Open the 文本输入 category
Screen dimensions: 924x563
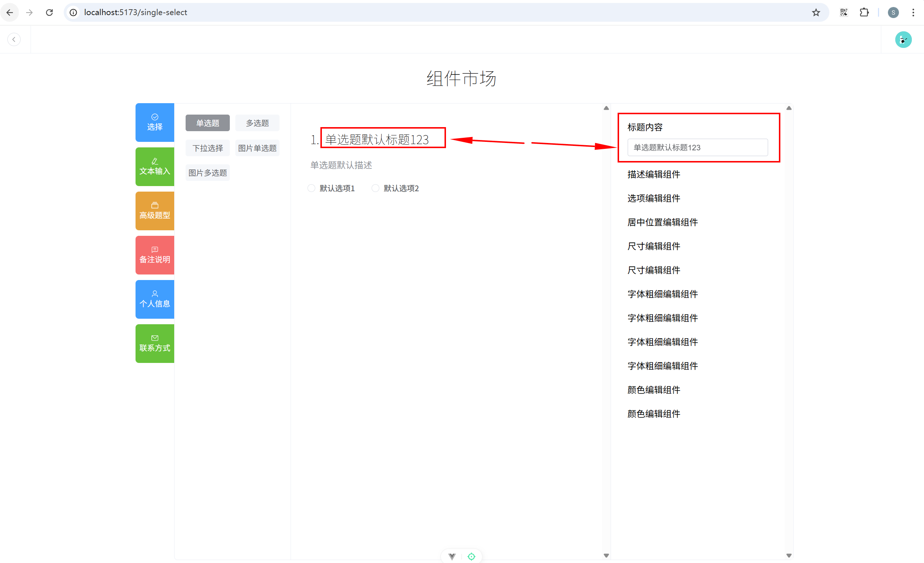tap(155, 167)
